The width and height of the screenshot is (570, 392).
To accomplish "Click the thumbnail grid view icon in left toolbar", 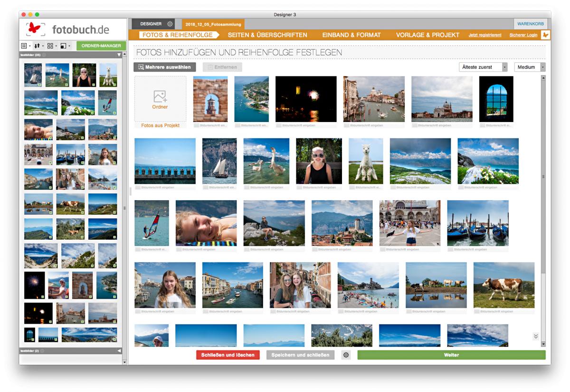I will click(x=24, y=46).
